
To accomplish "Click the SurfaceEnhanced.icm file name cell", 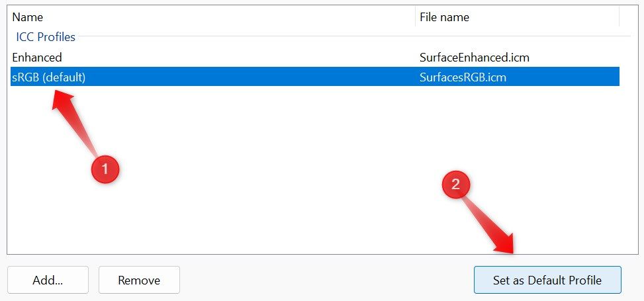I will pyautogui.click(x=475, y=58).
